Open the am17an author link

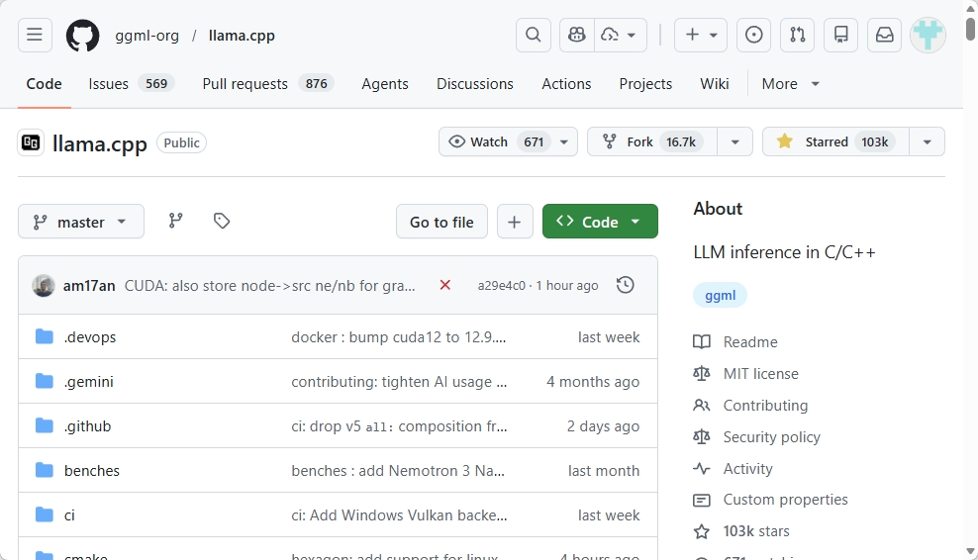tap(89, 286)
